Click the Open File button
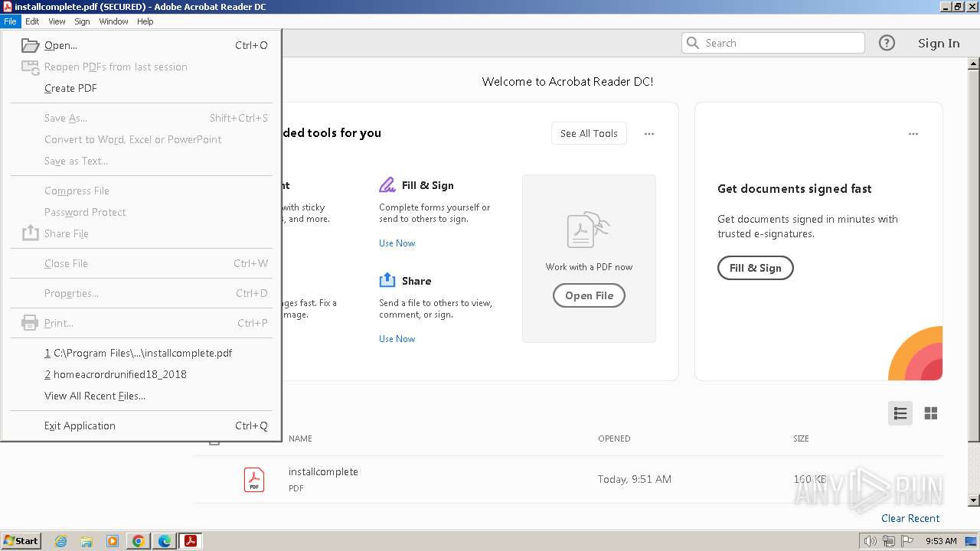The width and height of the screenshot is (980, 551). tap(589, 295)
